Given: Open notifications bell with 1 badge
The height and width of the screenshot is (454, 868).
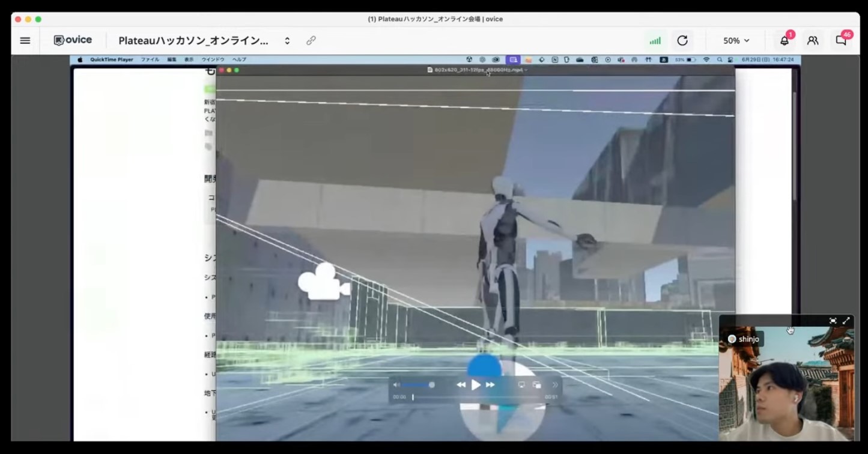Looking at the screenshot, I should pos(785,40).
